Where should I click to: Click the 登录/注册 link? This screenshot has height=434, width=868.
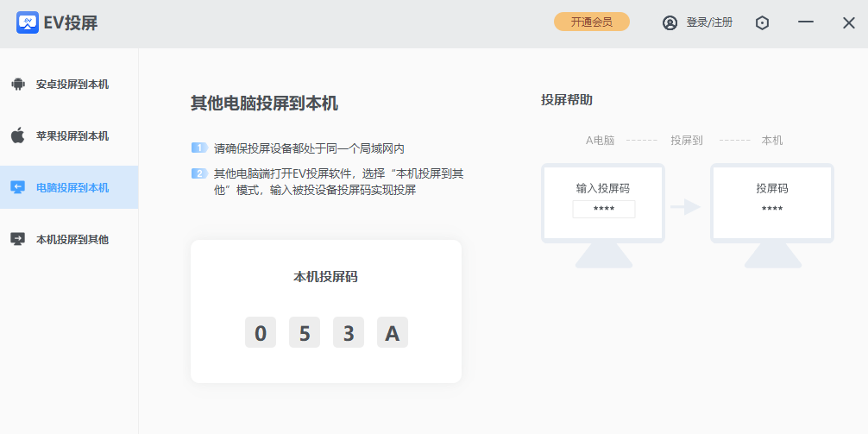(709, 23)
